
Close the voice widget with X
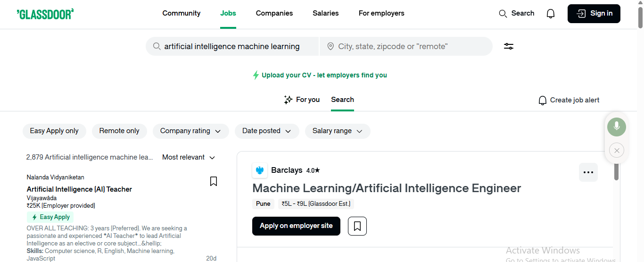pos(616,151)
